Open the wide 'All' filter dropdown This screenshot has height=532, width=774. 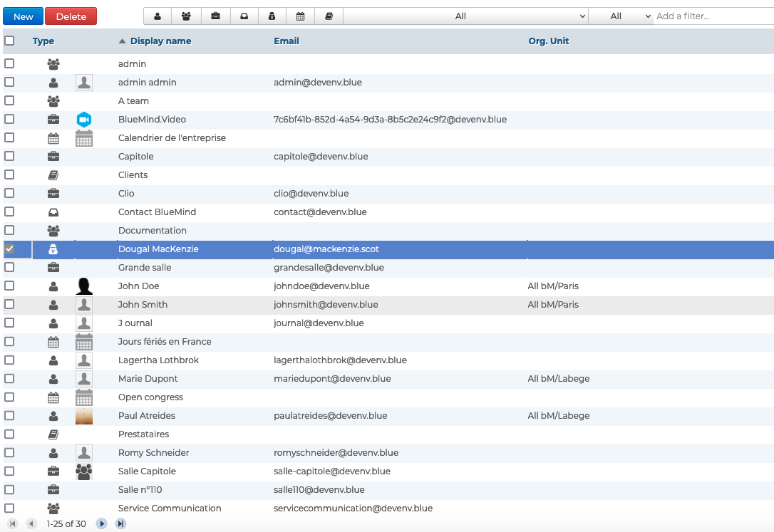[465, 16]
